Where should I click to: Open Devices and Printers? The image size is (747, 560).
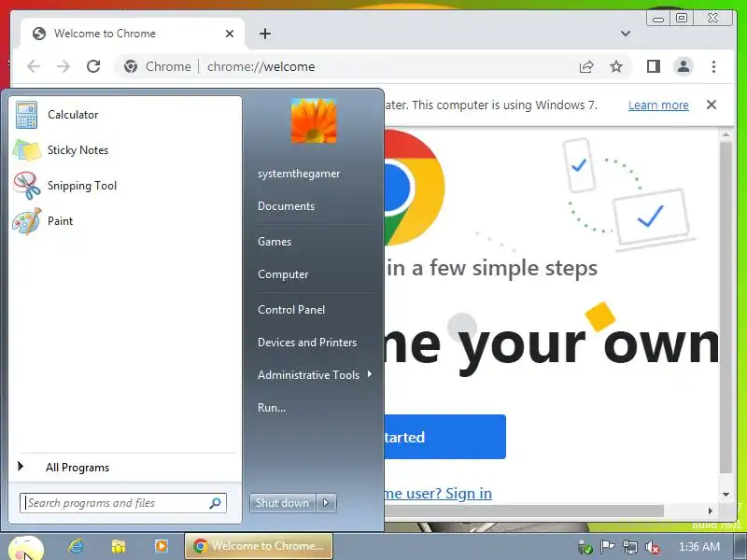pyautogui.click(x=307, y=343)
